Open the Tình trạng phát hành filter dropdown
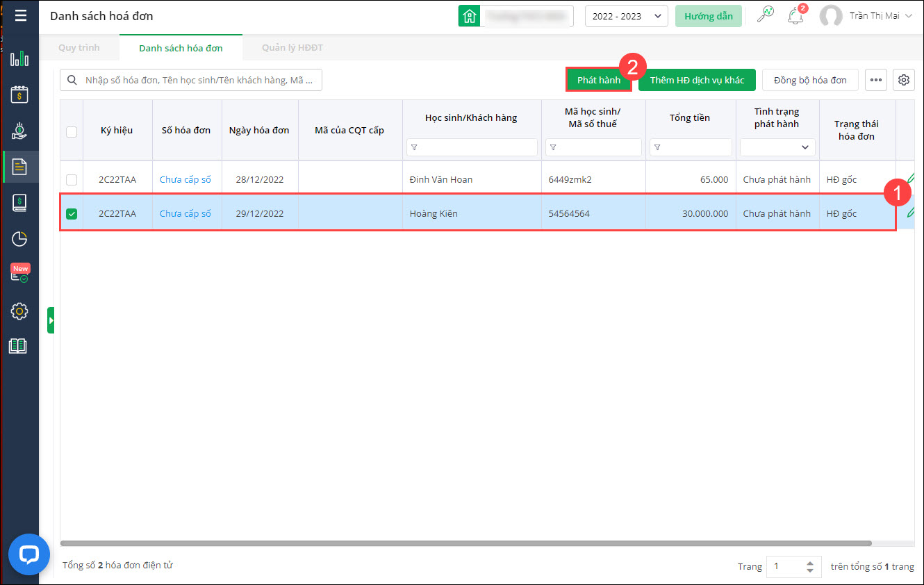The width and height of the screenshot is (924, 585). [x=777, y=147]
